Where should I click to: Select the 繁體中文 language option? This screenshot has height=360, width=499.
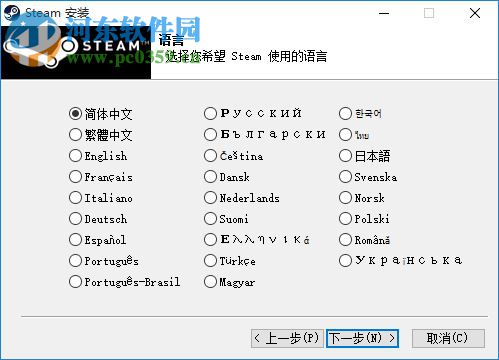point(75,135)
